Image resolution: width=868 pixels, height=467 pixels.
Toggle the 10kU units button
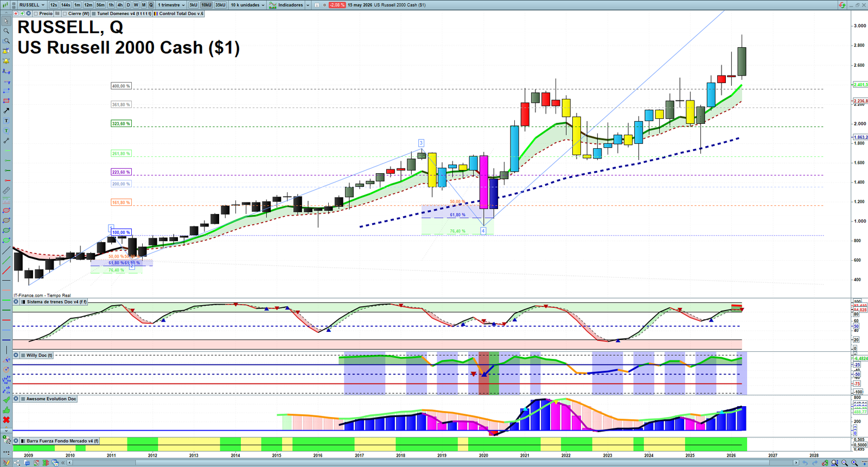(207, 5)
